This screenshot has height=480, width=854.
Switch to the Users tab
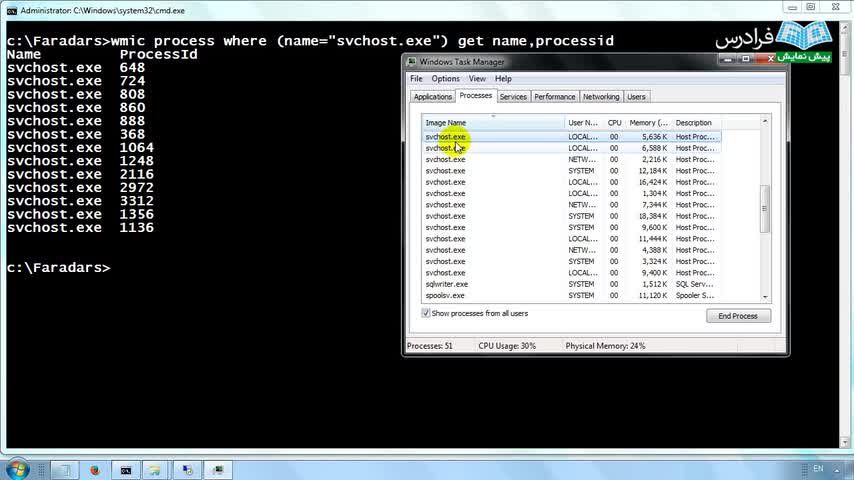636,96
